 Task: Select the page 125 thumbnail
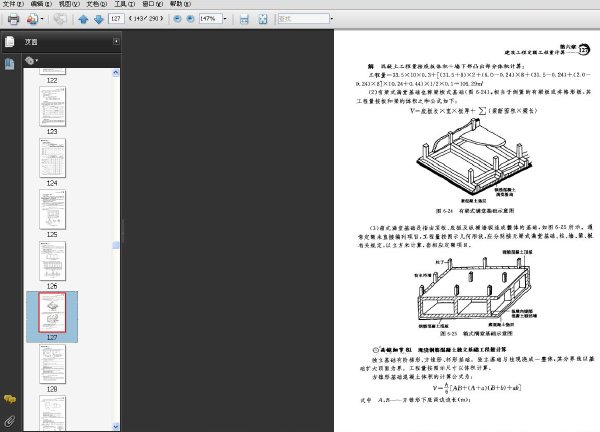tap(52, 209)
